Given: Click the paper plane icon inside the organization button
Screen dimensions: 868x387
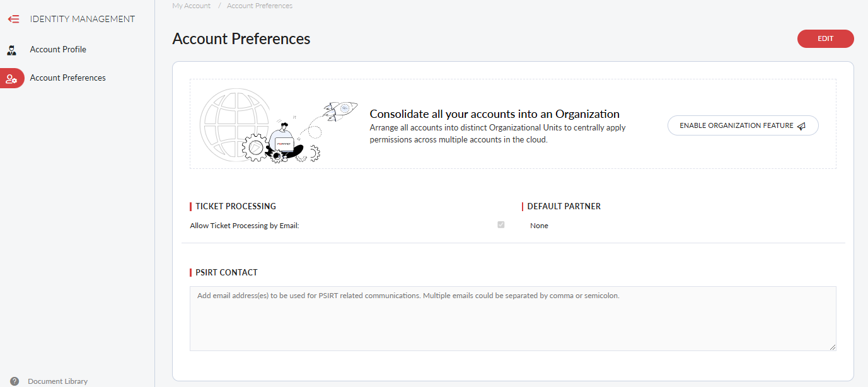Looking at the screenshot, I should tap(801, 125).
